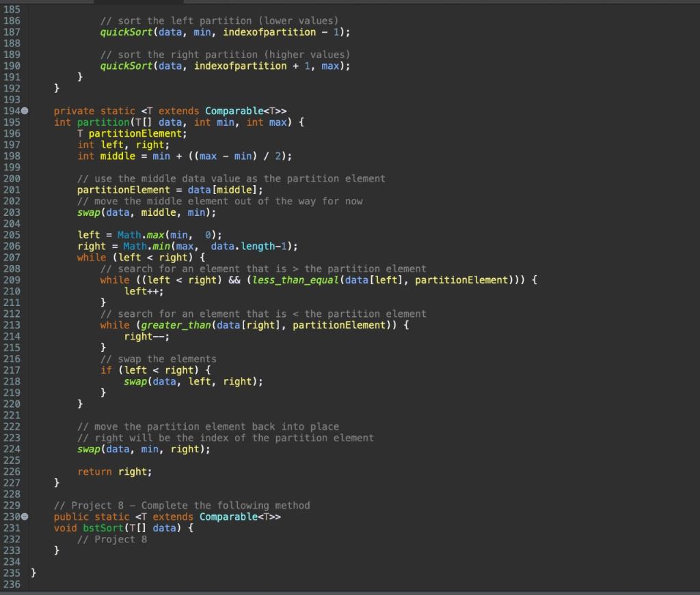Click line number 199 in the gutter

pos(12,167)
